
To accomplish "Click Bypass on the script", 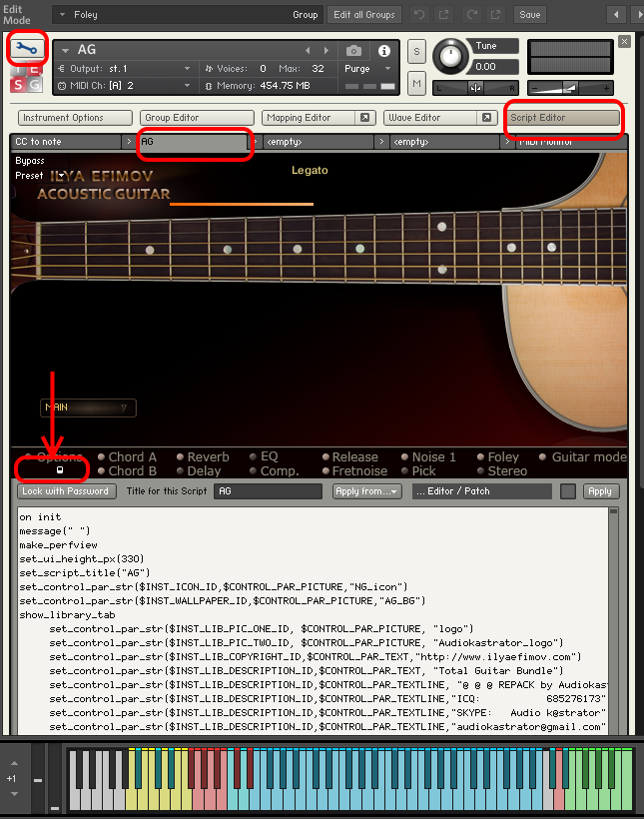I will point(30,161).
